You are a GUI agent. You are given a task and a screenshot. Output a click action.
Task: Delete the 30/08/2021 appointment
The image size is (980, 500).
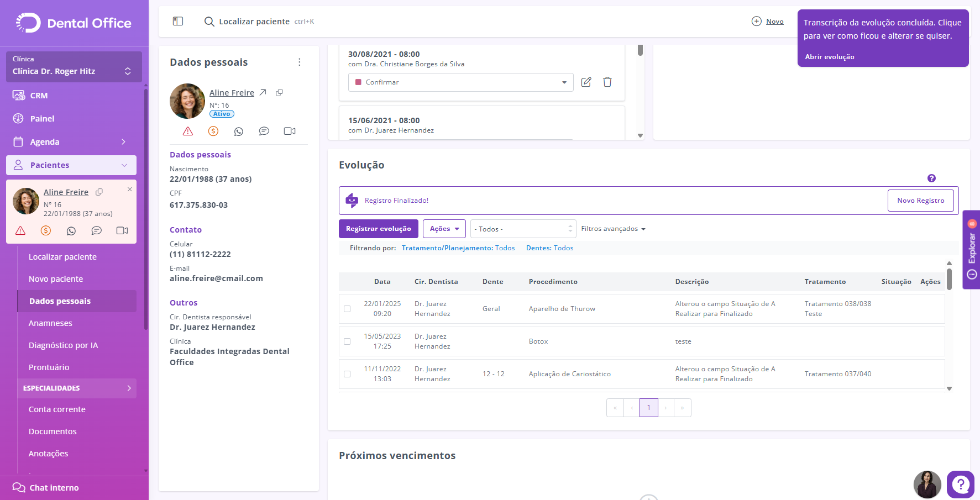[x=607, y=82]
